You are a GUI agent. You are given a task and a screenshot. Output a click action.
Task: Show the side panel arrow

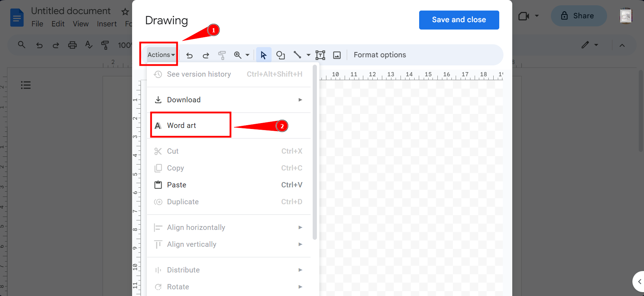[639, 282]
